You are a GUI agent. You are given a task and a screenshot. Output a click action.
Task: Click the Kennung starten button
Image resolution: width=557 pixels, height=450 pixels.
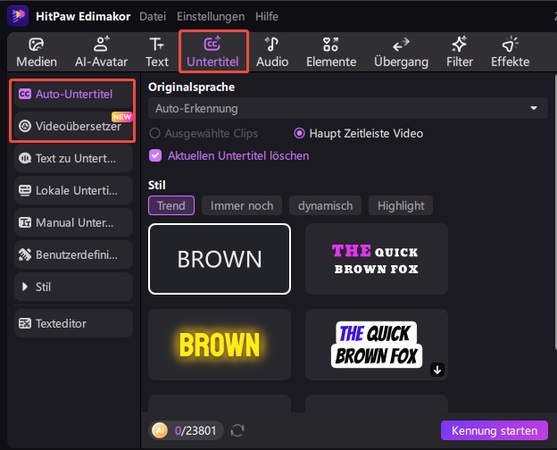tap(494, 430)
